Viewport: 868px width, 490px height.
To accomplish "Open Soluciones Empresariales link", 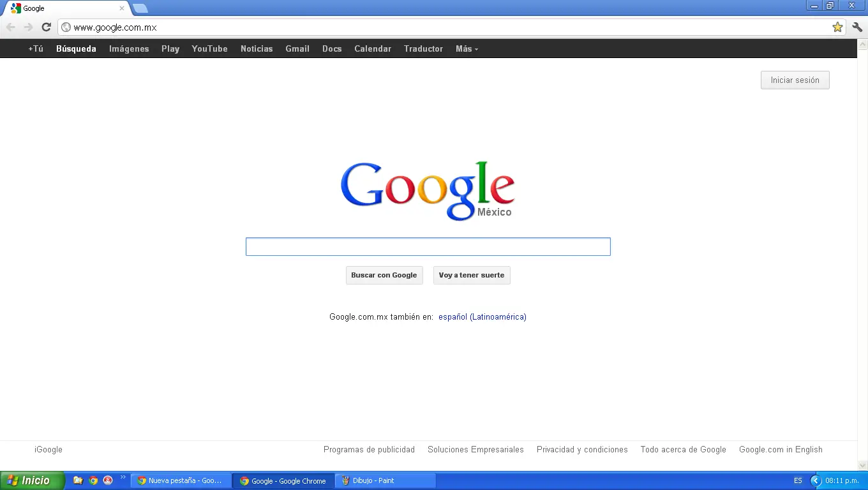I will click(x=475, y=449).
